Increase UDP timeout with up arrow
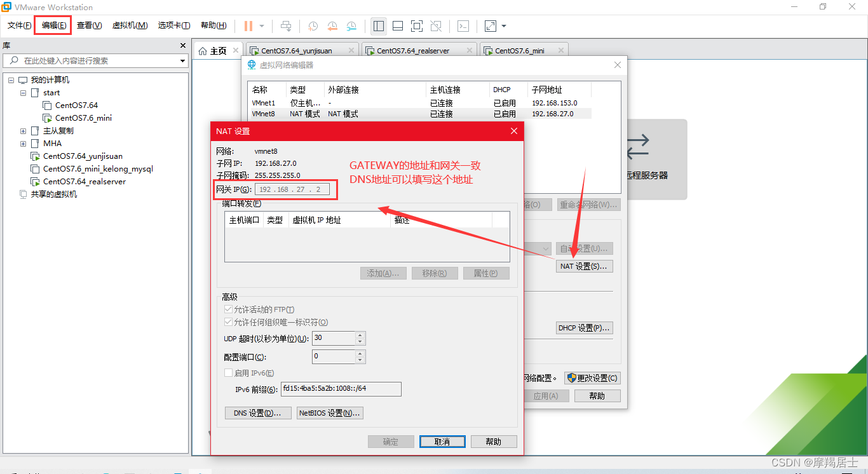The width and height of the screenshot is (868, 474). pos(360,335)
